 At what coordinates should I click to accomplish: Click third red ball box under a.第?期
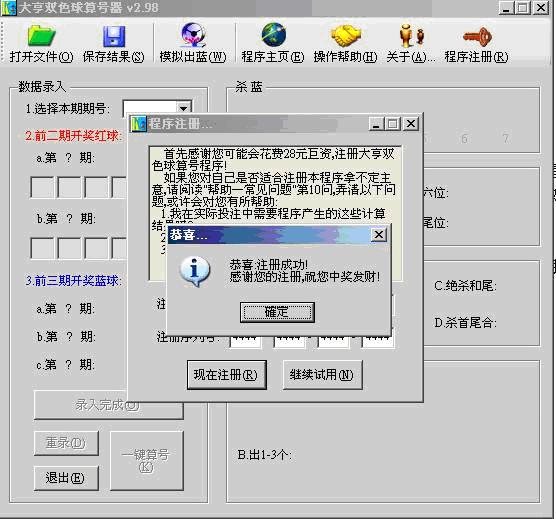click(x=96, y=187)
